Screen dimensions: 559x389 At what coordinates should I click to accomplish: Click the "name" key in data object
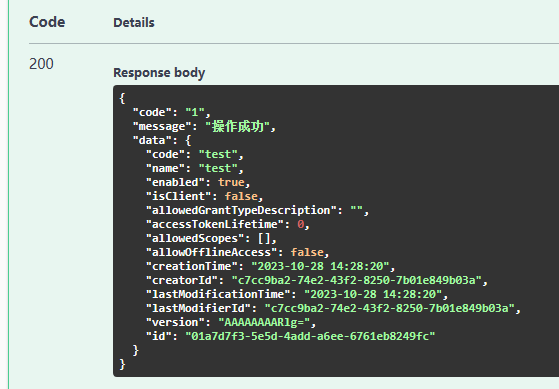coord(165,168)
